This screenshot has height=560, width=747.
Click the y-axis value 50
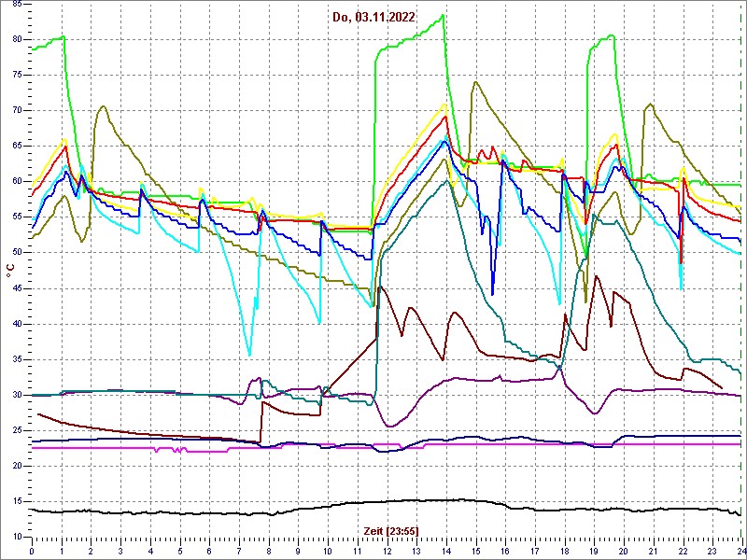(x=16, y=252)
